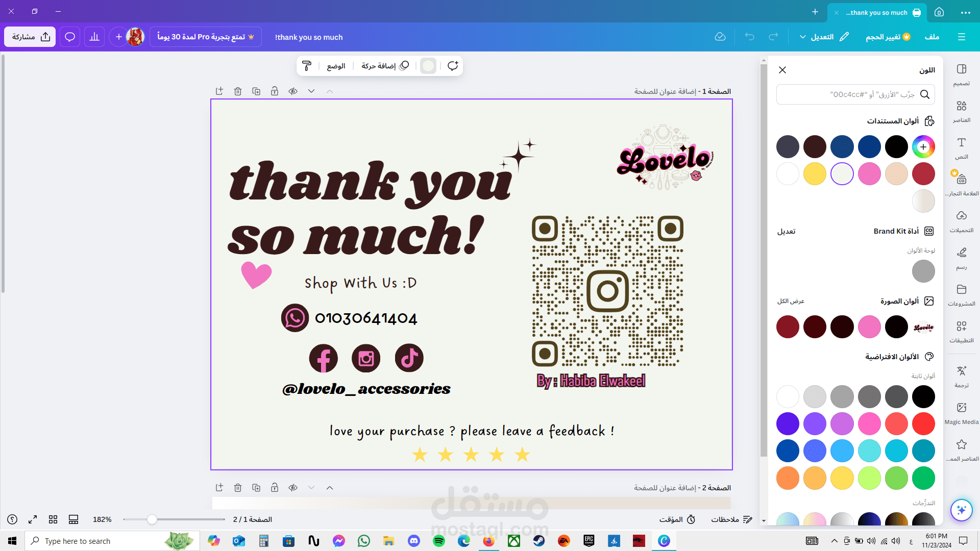This screenshot has width=980, height=551.
Task: Select the pink document color swatch
Action: [x=869, y=174]
